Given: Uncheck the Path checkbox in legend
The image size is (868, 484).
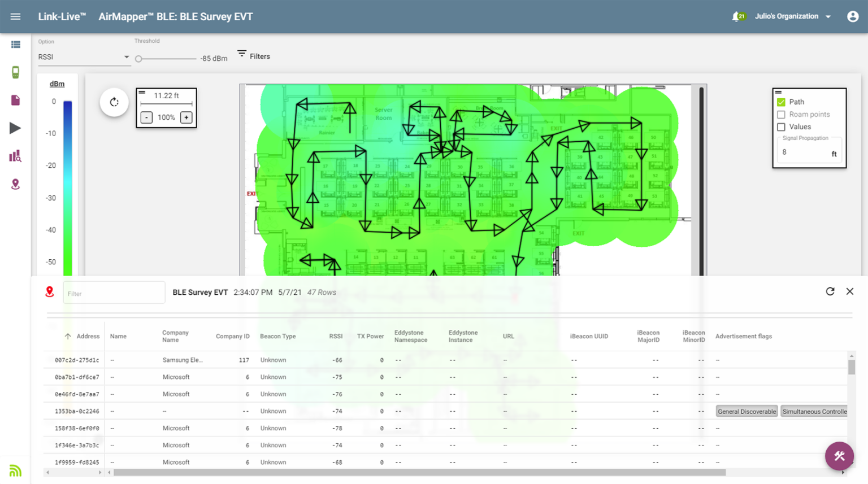Looking at the screenshot, I should (782, 102).
